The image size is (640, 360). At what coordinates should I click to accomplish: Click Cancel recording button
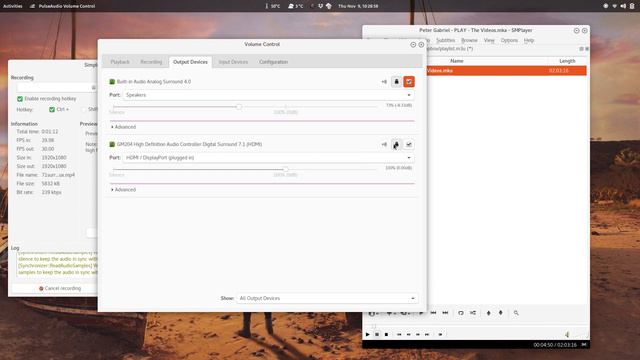click(x=60, y=288)
